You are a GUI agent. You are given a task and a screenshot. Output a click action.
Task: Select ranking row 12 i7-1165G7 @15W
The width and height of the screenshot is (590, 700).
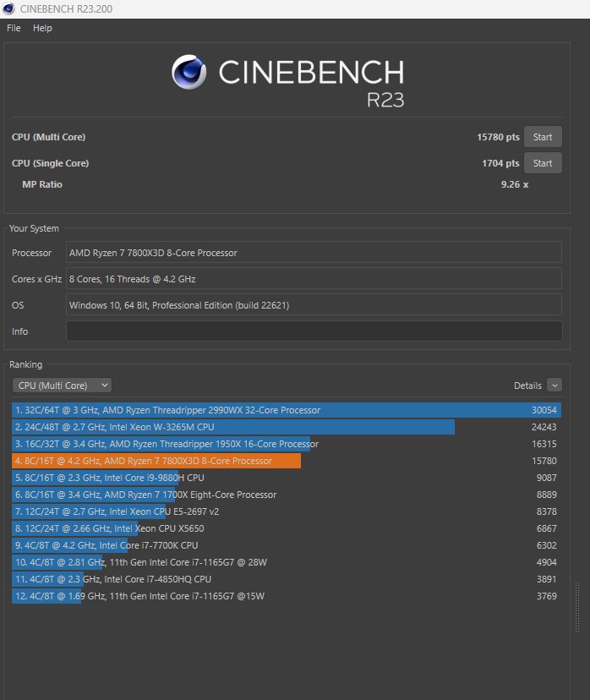287,596
